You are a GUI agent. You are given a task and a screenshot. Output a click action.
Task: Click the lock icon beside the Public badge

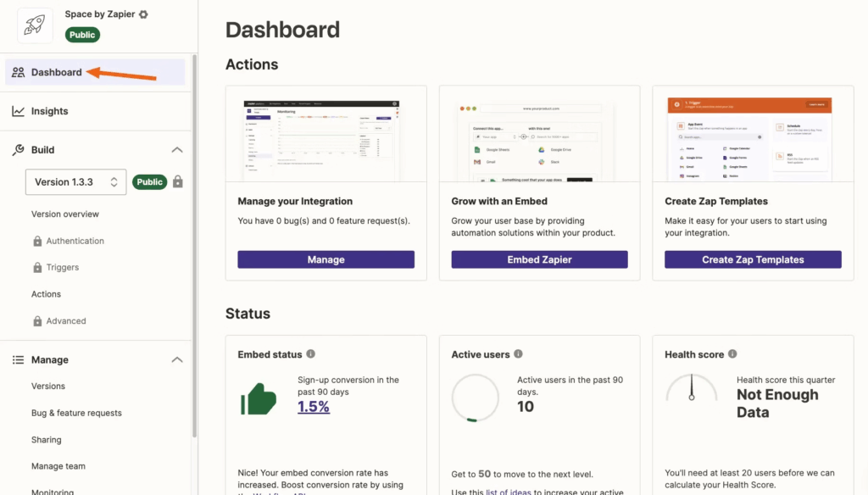tap(180, 181)
